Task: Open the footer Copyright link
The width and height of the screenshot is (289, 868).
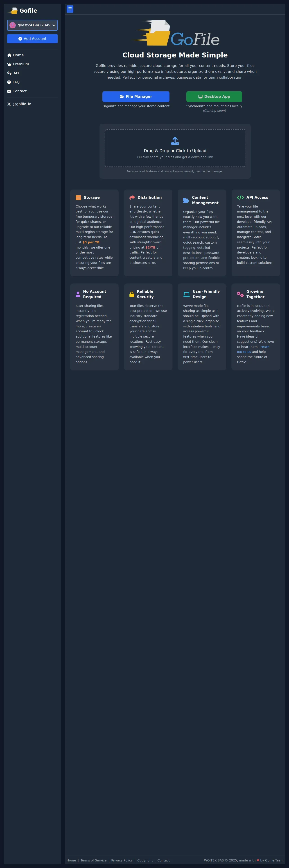Action: point(145,861)
